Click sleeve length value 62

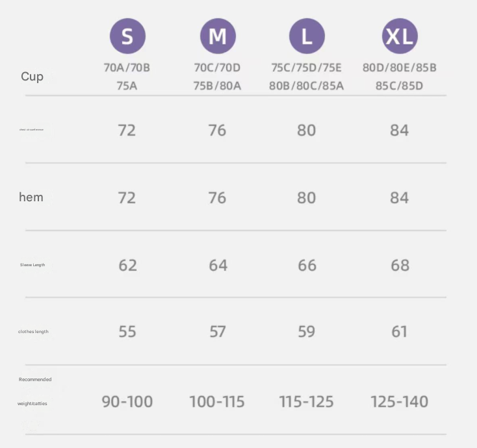(127, 265)
